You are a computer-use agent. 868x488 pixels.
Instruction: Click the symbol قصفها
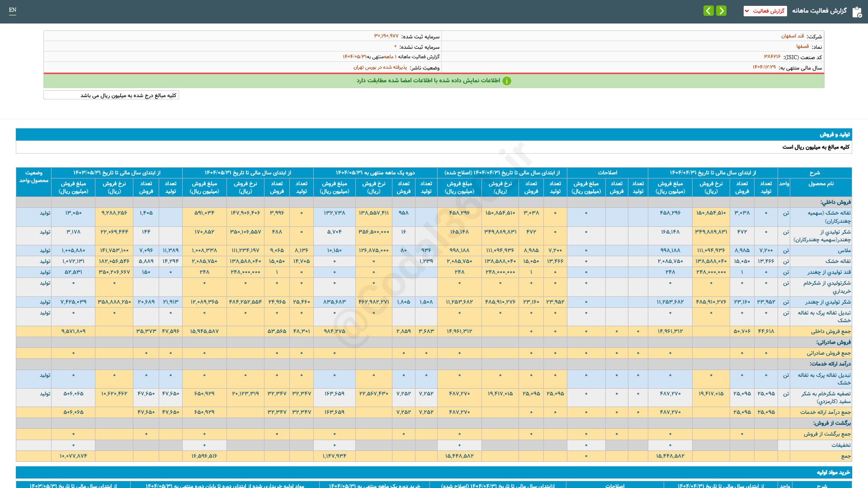coord(802,47)
